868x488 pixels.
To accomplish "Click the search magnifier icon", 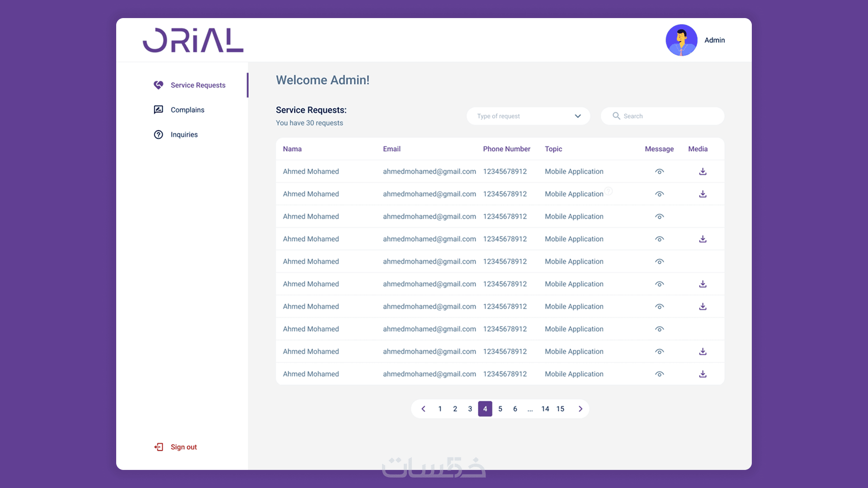I will pyautogui.click(x=616, y=116).
